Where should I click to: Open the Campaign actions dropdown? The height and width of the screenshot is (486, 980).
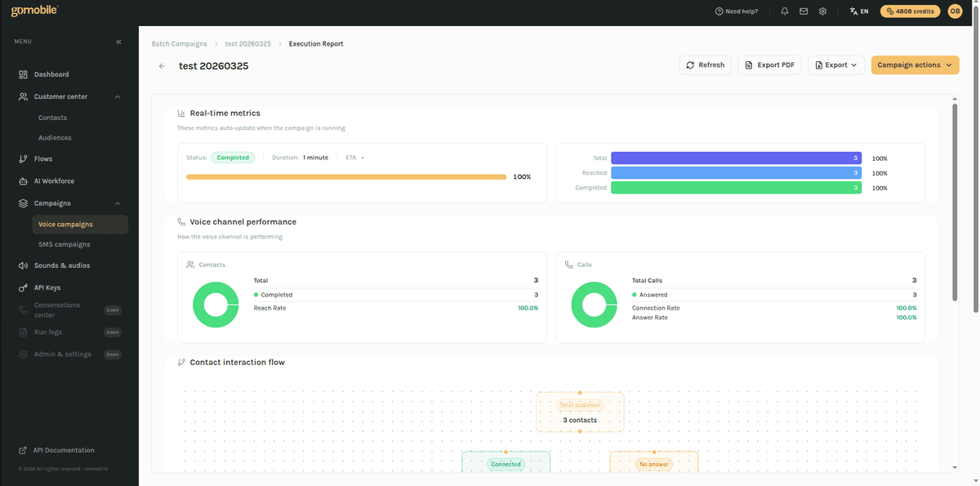[x=915, y=65]
